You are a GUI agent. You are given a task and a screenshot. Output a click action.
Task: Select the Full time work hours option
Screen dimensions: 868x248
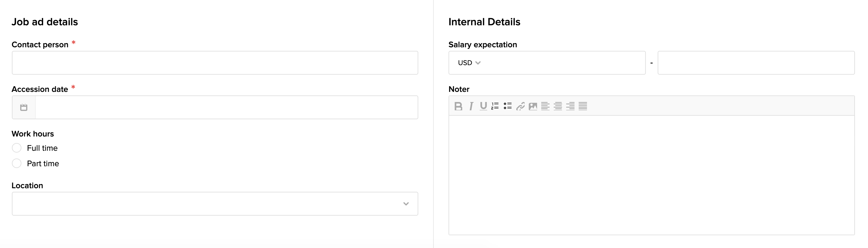coord(17,148)
